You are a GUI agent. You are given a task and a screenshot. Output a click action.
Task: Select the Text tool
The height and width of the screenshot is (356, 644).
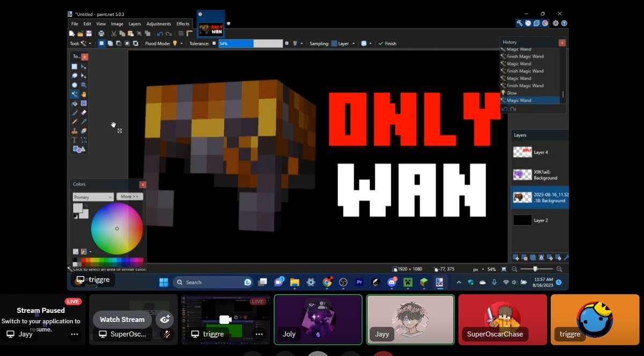tap(75, 140)
